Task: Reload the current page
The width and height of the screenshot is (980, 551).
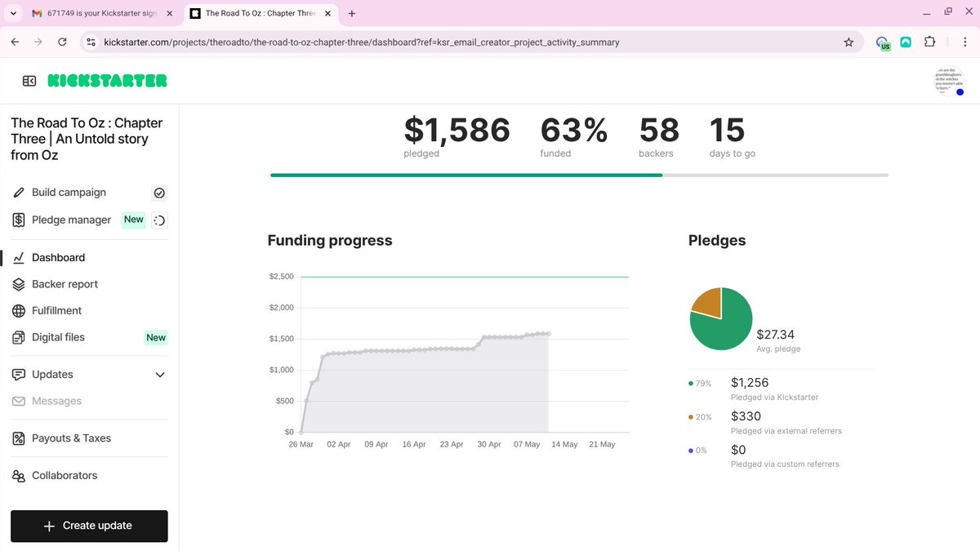Action: (x=62, y=42)
